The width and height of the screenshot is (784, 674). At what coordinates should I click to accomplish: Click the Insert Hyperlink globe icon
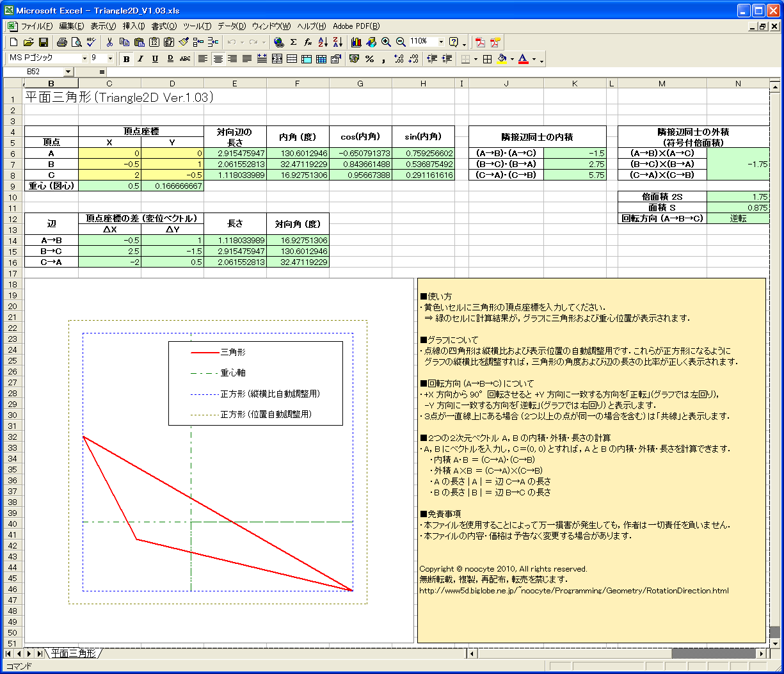point(278,42)
